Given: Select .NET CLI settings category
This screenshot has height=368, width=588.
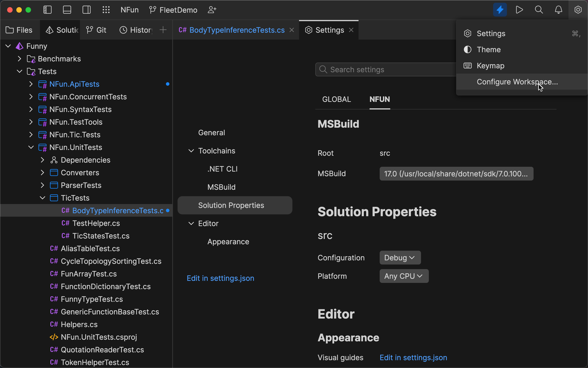Looking at the screenshot, I should [235, 169].
